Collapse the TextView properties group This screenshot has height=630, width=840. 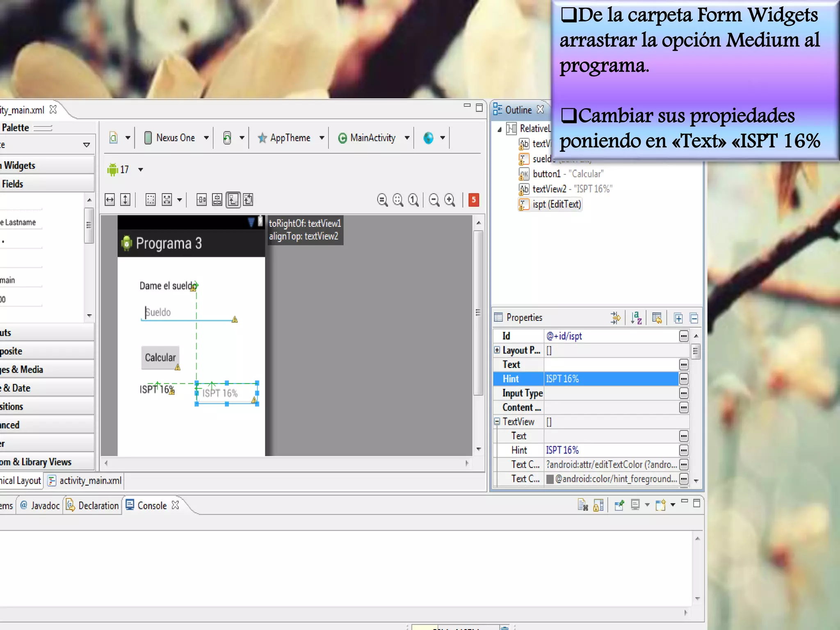[497, 421]
